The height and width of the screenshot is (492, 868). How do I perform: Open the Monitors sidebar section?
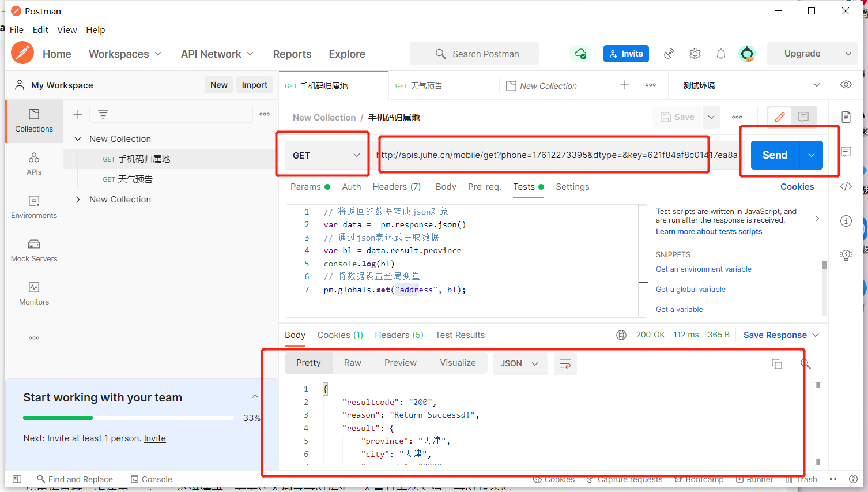point(34,294)
